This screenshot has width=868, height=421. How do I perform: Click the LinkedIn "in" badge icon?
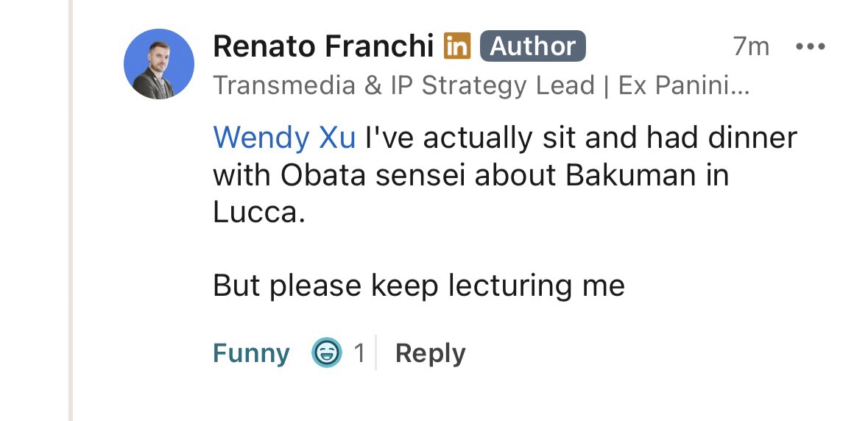click(456, 46)
